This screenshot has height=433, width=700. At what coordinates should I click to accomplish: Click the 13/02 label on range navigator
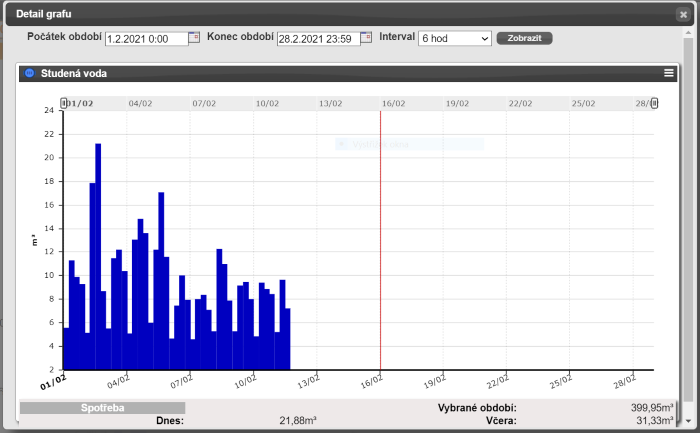coord(331,103)
